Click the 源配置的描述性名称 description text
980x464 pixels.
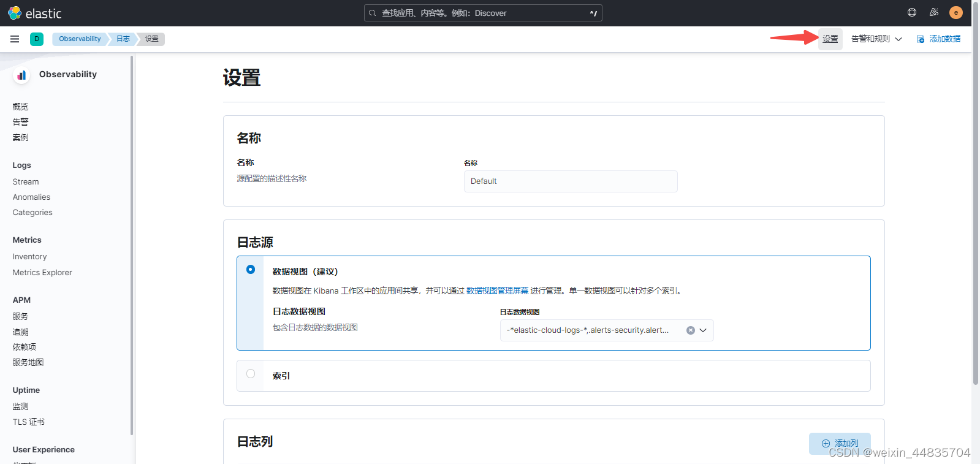272,178
